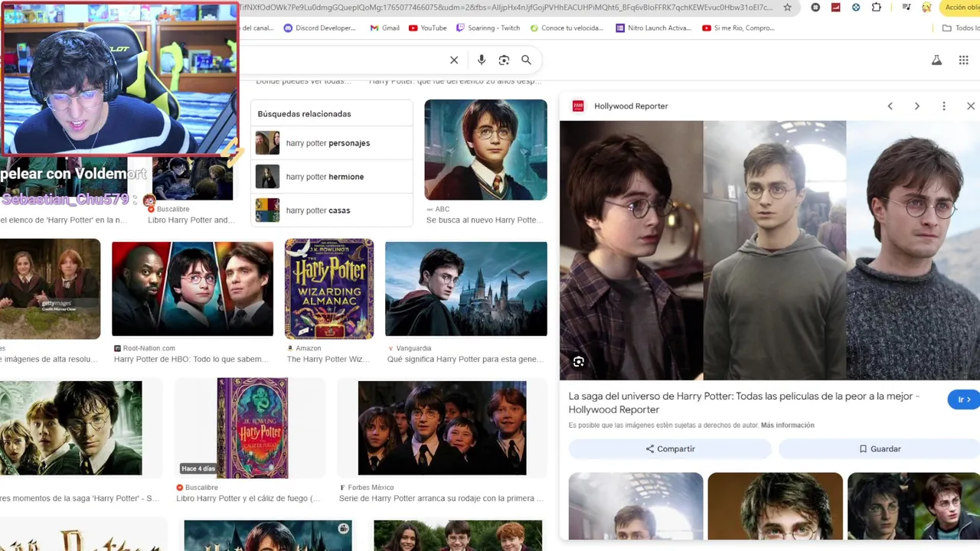This screenshot has width=980, height=551.
Task: Click the Búsquedas relacionadas heading
Action: [304, 114]
